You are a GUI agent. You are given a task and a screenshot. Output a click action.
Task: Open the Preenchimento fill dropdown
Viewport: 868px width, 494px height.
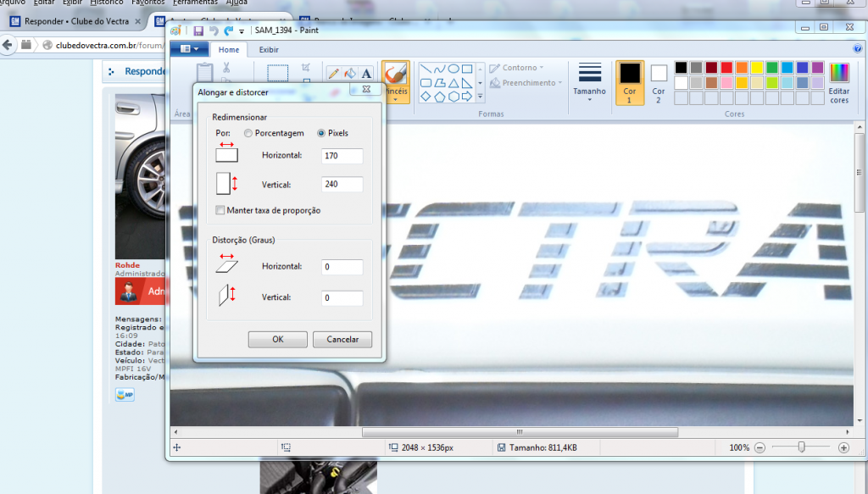[526, 83]
